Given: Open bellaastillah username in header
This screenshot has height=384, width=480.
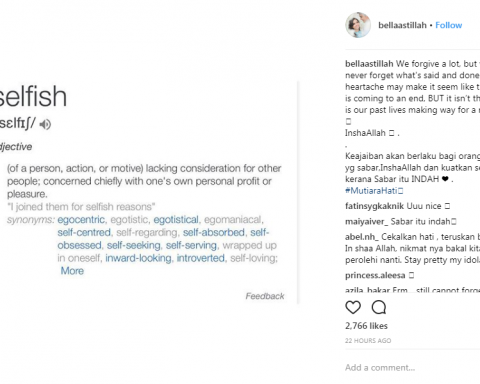Looking at the screenshot, I should [x=402, y=25].
